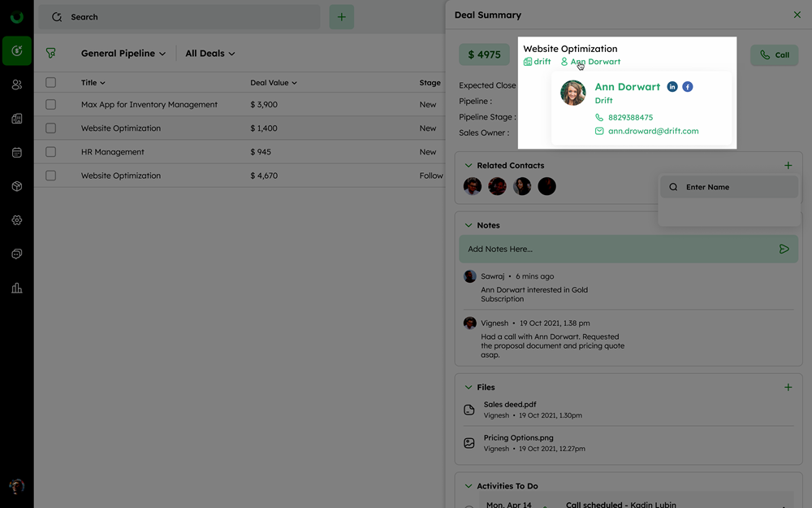This screenshot has height=508, width=812.
Task: Click Ann Dorwart's profile photo
Action: (573, 93)
